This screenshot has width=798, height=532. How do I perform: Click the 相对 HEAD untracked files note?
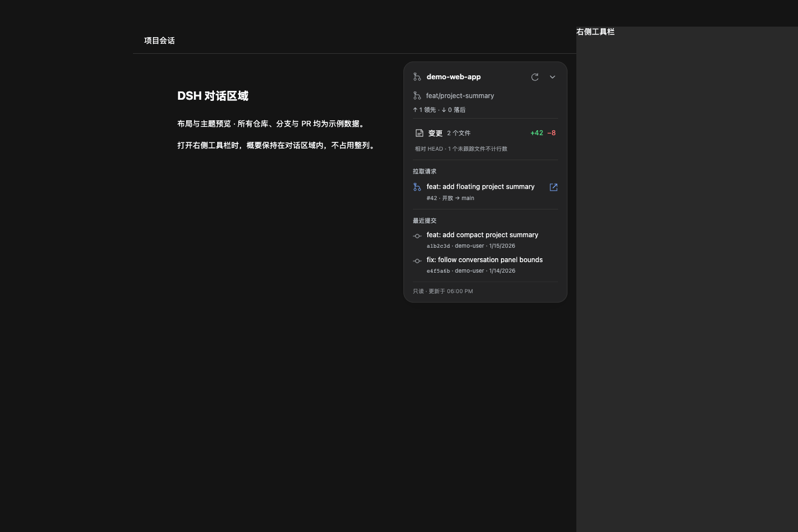point(461,149)
